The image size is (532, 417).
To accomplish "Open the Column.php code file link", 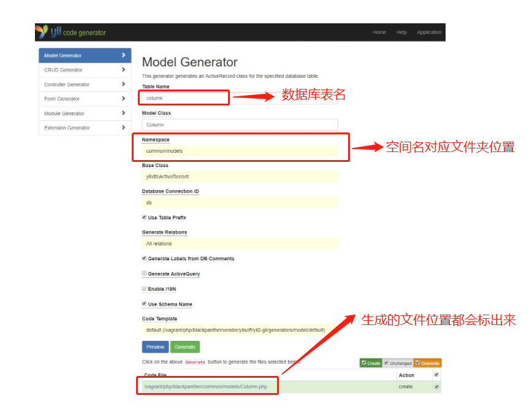I will click(205, 386).
